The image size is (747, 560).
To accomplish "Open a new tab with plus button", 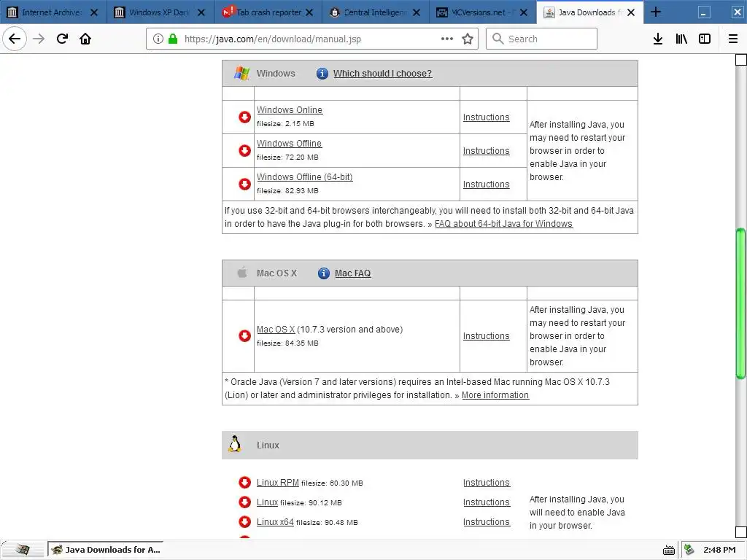I will [x=656, y=12].
